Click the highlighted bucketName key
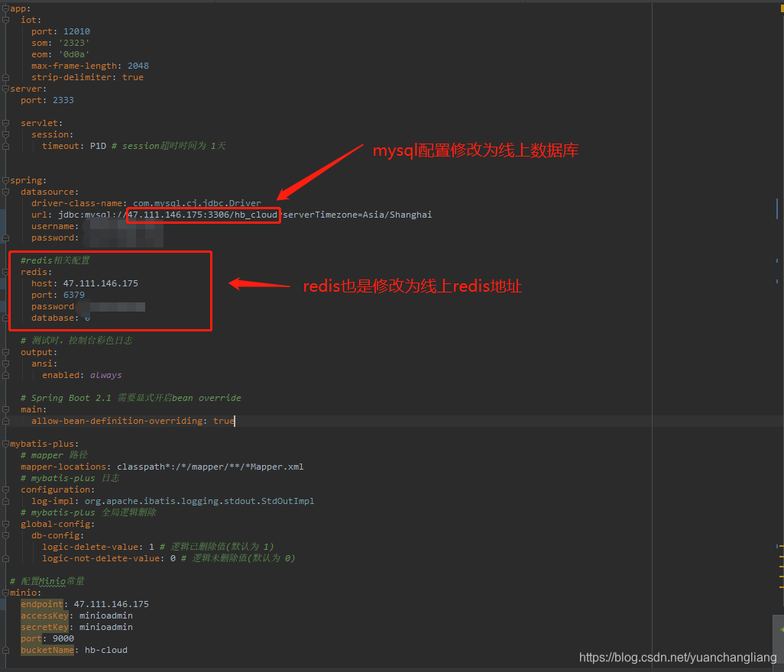 click(x=47, y=650)
